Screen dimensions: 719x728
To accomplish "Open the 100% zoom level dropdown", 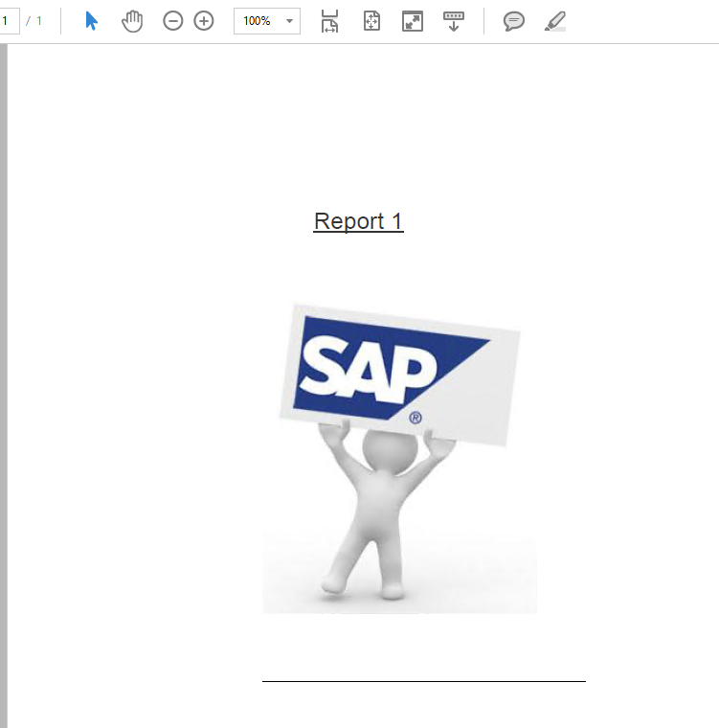I will pos(289,21).
